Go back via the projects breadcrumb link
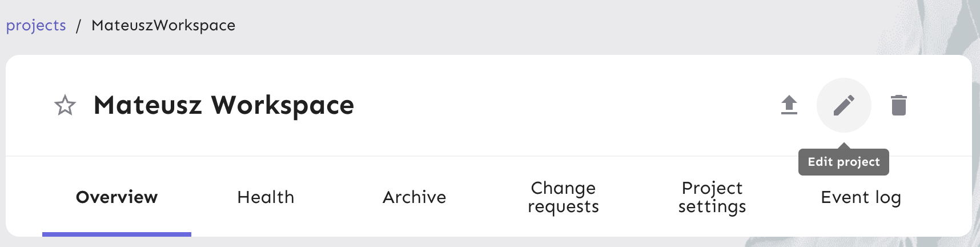980x247 pixels. tap(36, 26)
